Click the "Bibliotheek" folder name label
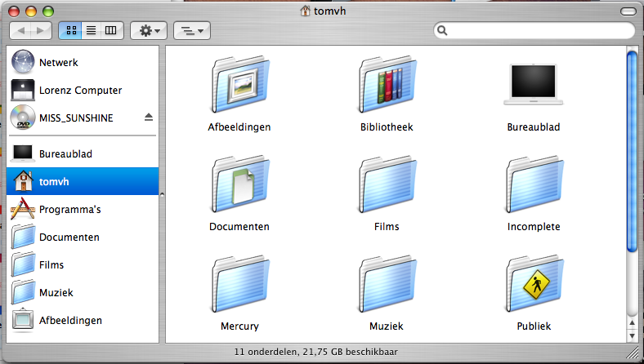The height and width of the screenshot is (364, 644). point(387,127)
